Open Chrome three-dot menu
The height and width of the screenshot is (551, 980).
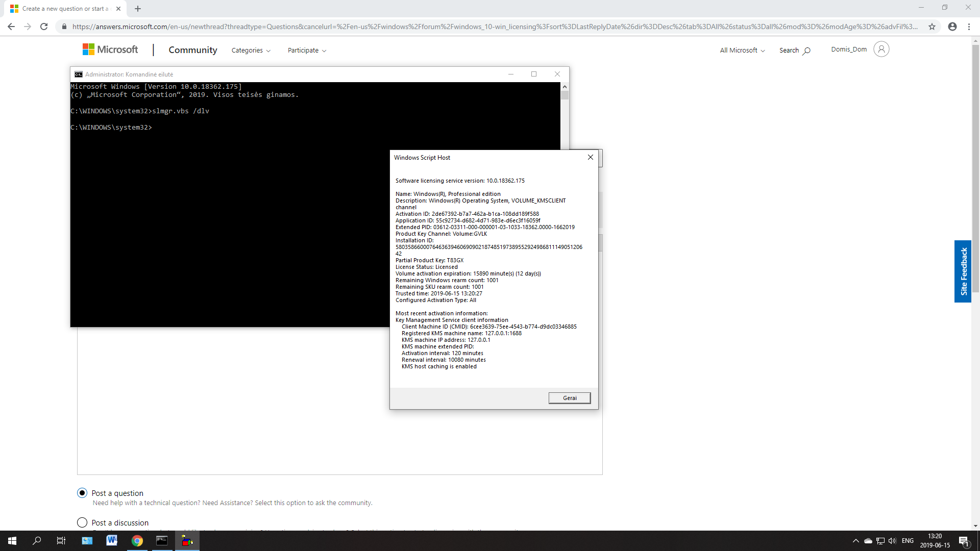coord(969,27)
